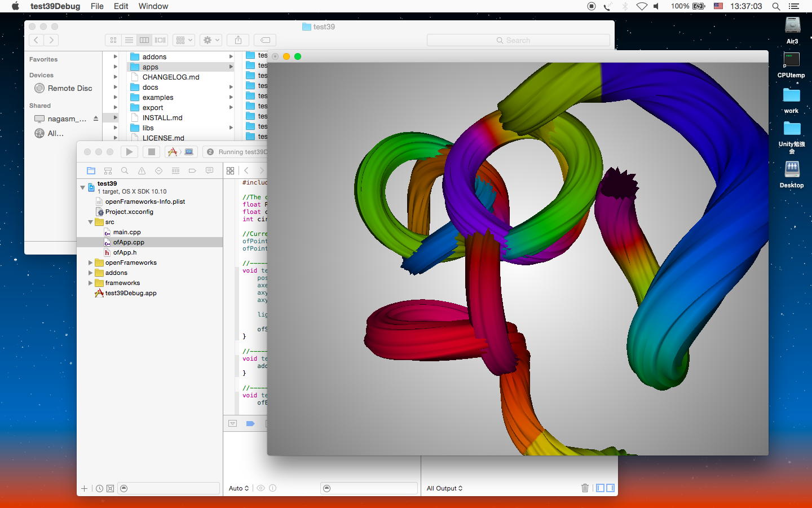
Task: Open the All Output dropdown
Action: coord(444,488)
